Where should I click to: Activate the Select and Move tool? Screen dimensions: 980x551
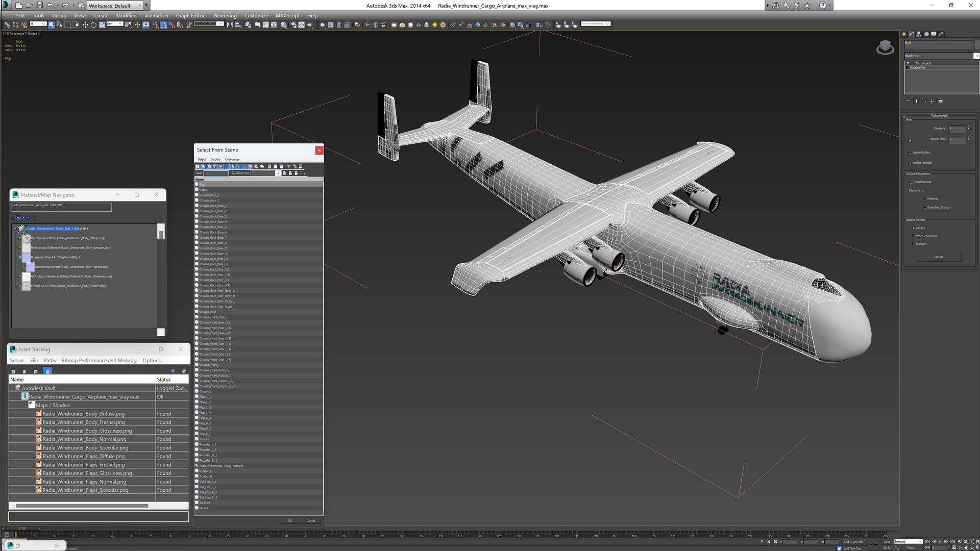point(85,24)
